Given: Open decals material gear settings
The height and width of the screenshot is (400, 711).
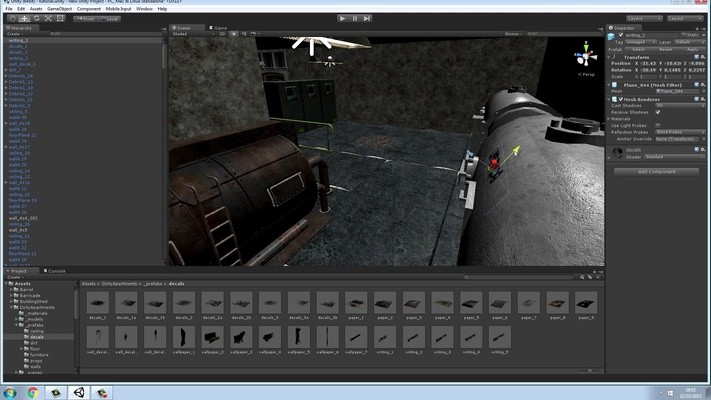Looking at the screenshot, I should click(703, 150).
